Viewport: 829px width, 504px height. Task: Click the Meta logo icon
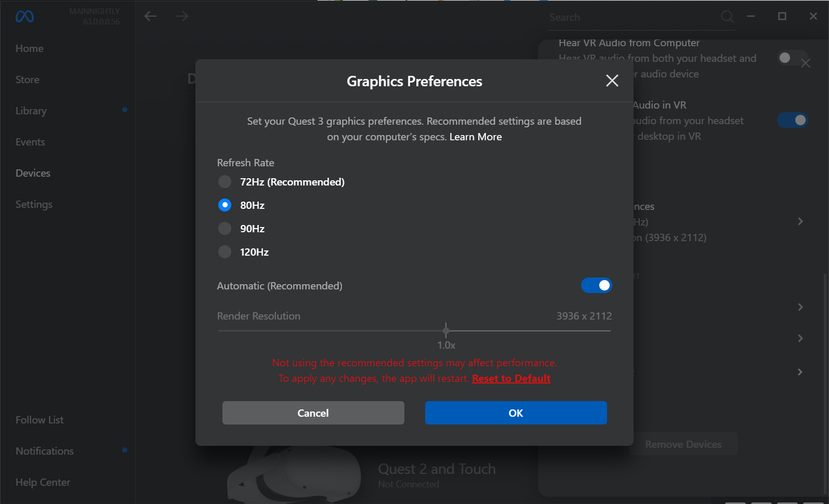point(24,17)
